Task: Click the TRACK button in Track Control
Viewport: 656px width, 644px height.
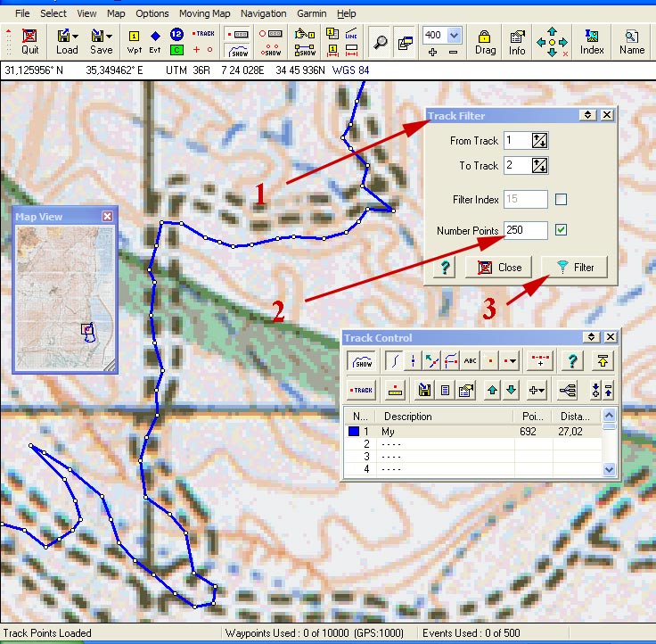Action: click(x=362, y=391)
